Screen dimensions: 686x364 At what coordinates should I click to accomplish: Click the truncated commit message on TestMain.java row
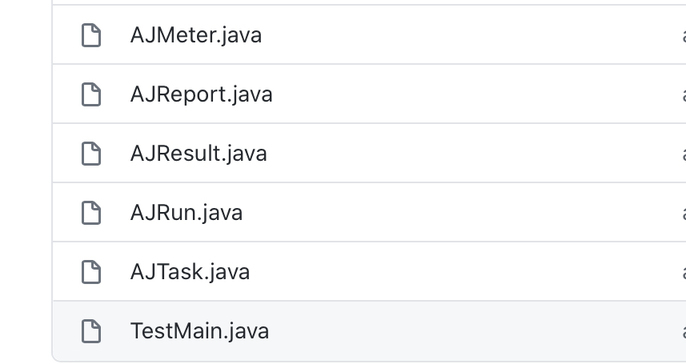pyautogui.click(x=683, y=331)
